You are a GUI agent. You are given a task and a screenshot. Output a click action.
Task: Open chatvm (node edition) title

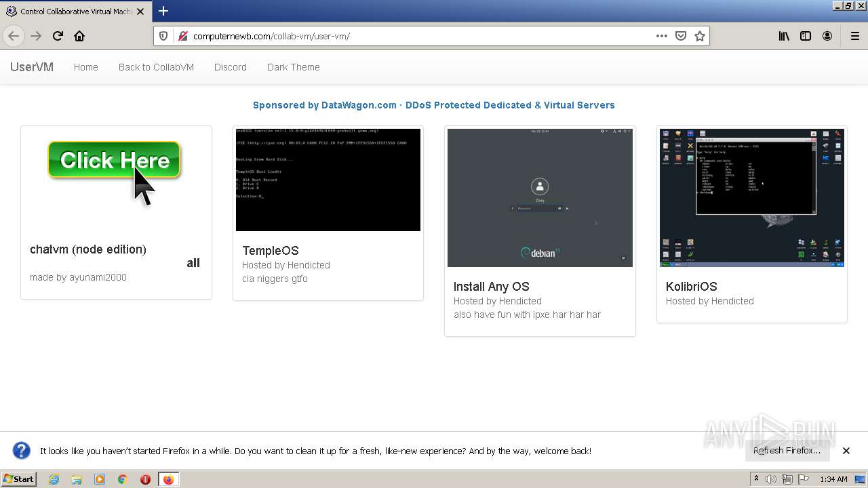pyautogui.click(x=88, y=249)
